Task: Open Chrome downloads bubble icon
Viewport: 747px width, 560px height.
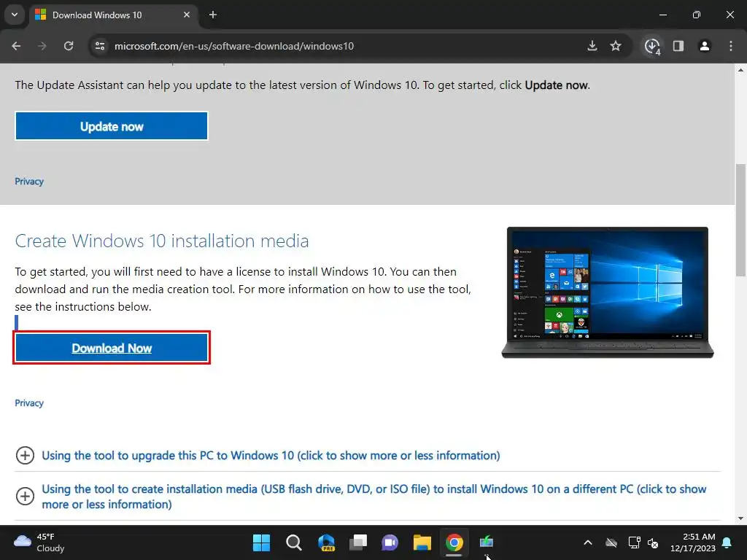Action: pyautogui.click(x=652, y=46)
